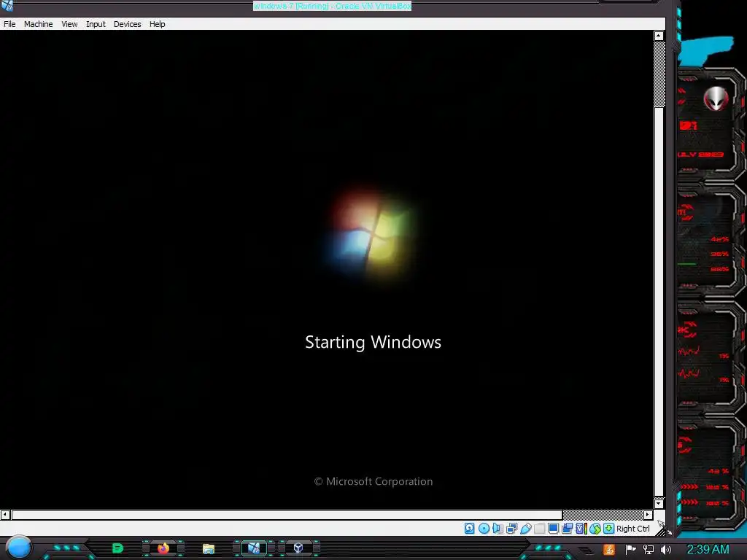Open the volume speaker tray icon
This screenshot has width=747, height=560.
click(x=666, y=550)
